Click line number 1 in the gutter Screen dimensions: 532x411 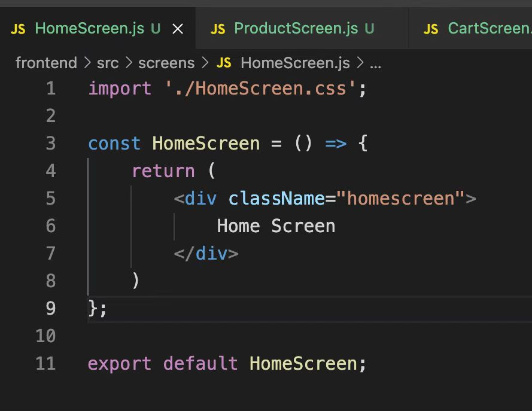click(51, 89)
